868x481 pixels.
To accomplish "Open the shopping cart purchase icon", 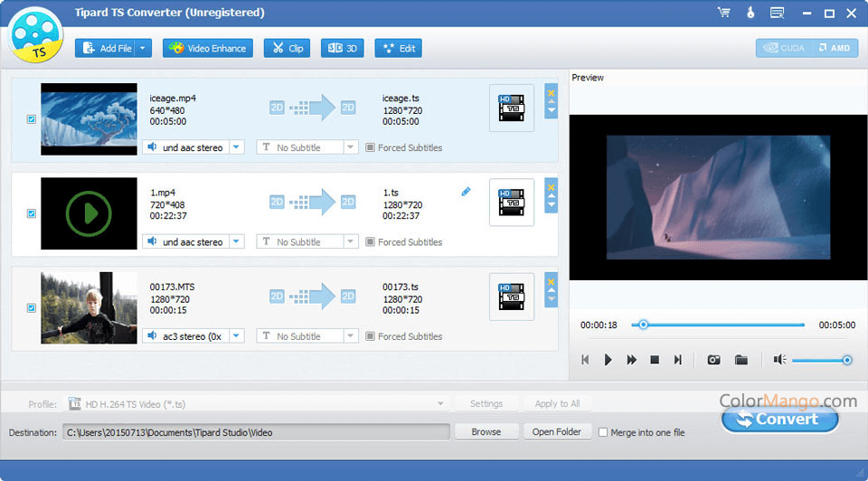I will click(x=724, y=12).
